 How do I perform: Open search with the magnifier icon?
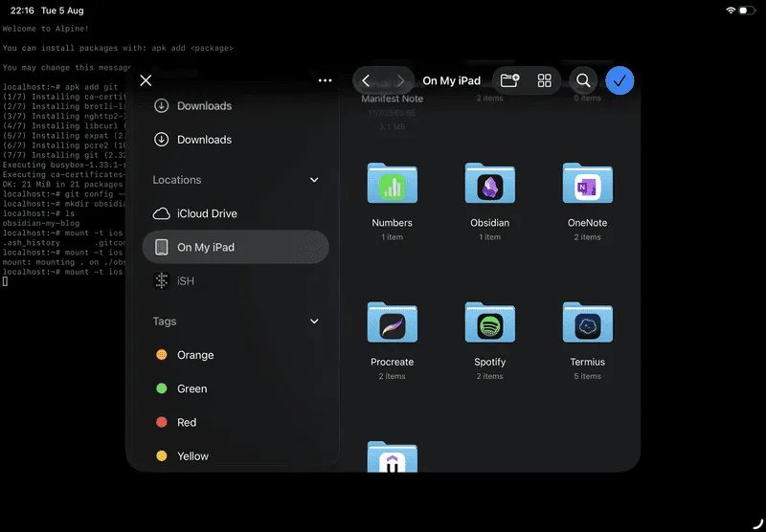[583, 80]
